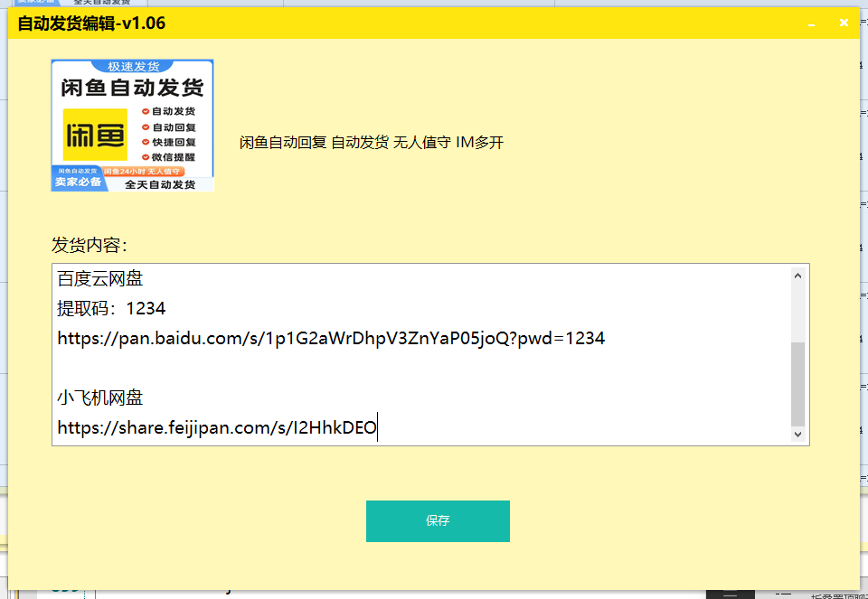The image size is (868, 599).
Task: Click the 小飞机网盘 text line
Action: (100, 398)
